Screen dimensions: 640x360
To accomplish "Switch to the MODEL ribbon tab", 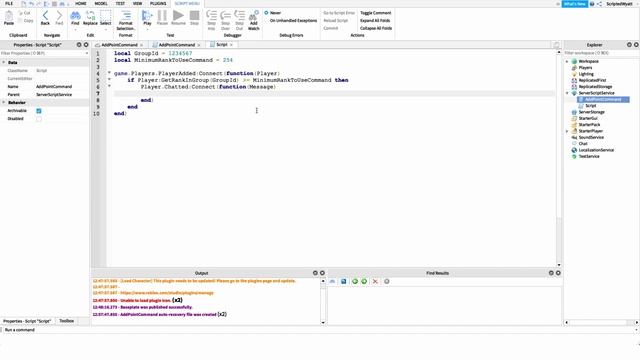I will tap(101, 3).
